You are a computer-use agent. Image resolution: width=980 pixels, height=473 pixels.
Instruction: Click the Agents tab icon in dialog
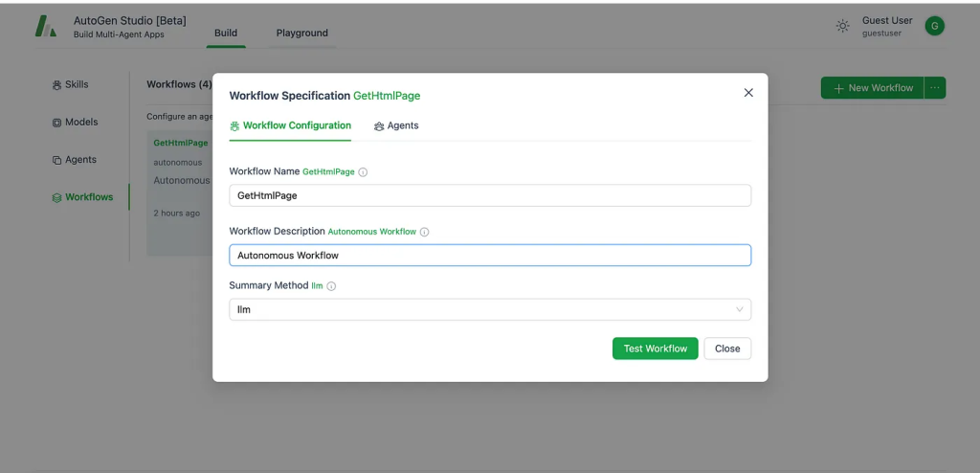pyautogui.click(x=379, y=126)
